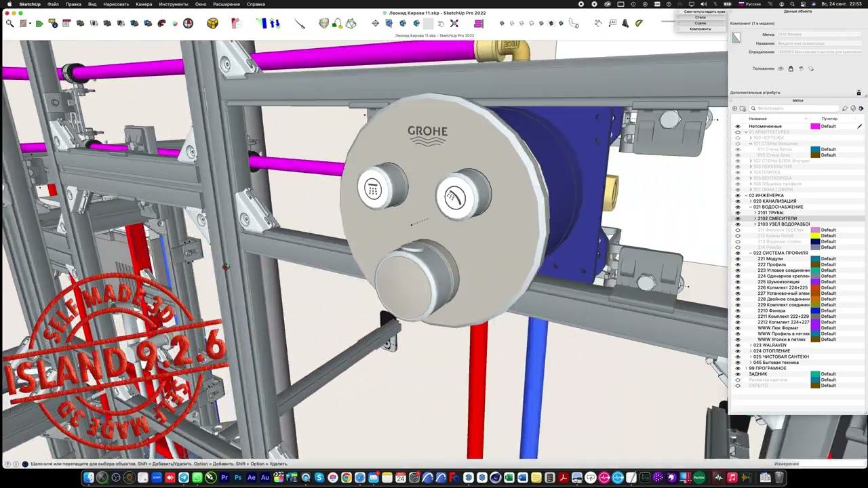Select the Zoom magnifier tool in toolbar
This screenshot has width=868, height=488.
coord(9,24)
